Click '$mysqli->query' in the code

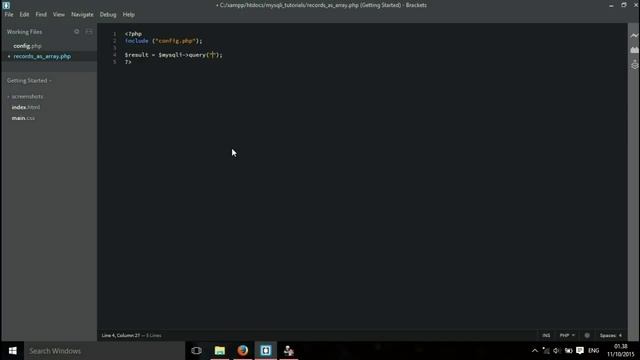tap(182, 55)
